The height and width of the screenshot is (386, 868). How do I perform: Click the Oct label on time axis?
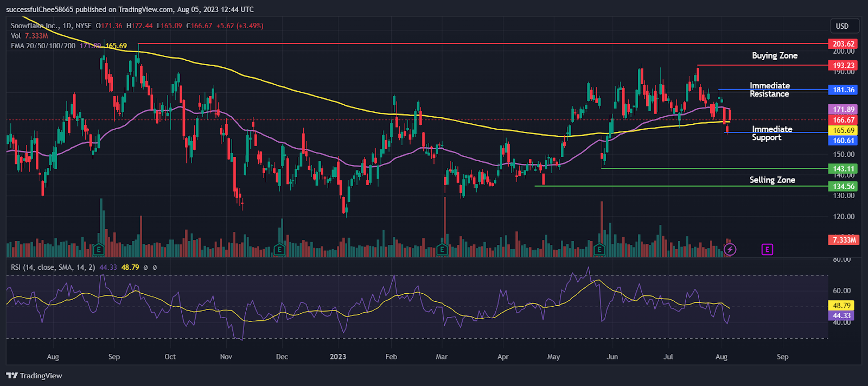click(x=170, y=357)
